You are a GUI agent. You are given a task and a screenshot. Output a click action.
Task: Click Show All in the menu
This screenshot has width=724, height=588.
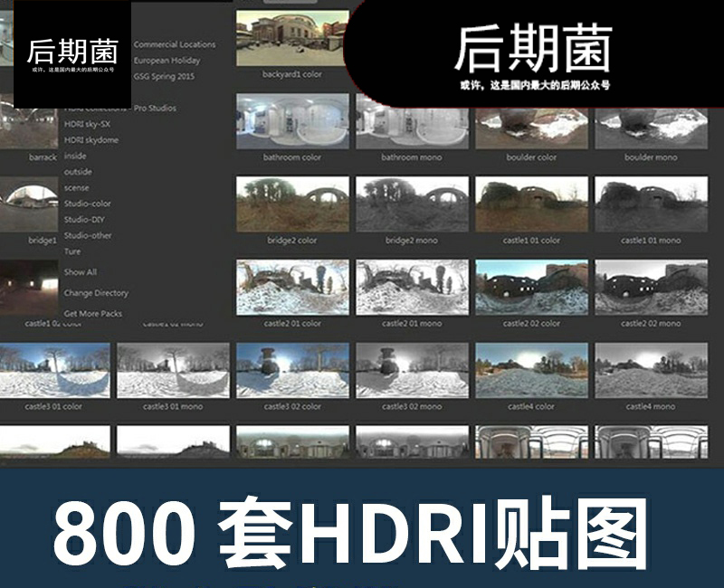coord(81,271)
